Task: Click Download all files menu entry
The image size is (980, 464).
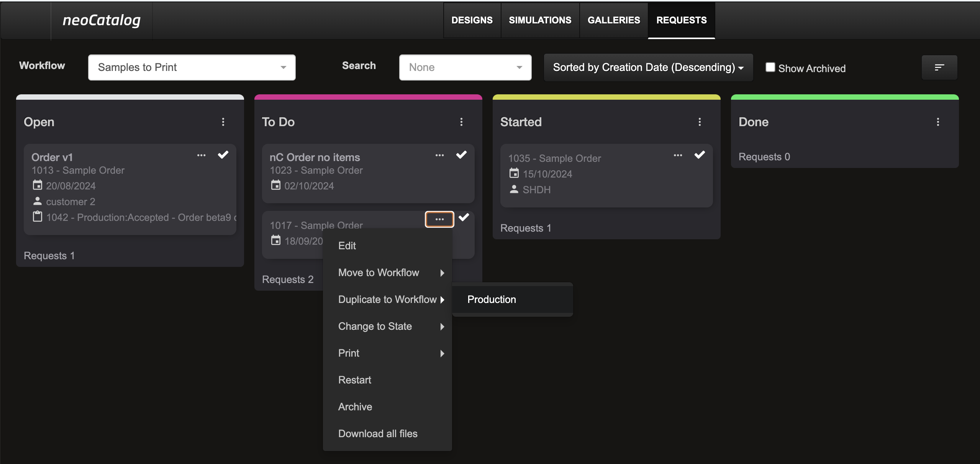Action: coord(378,434)
